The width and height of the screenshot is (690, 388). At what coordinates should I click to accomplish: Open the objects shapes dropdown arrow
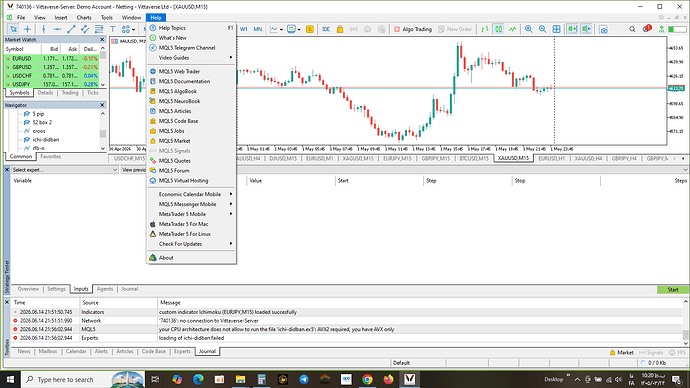[x=133, y=29]
